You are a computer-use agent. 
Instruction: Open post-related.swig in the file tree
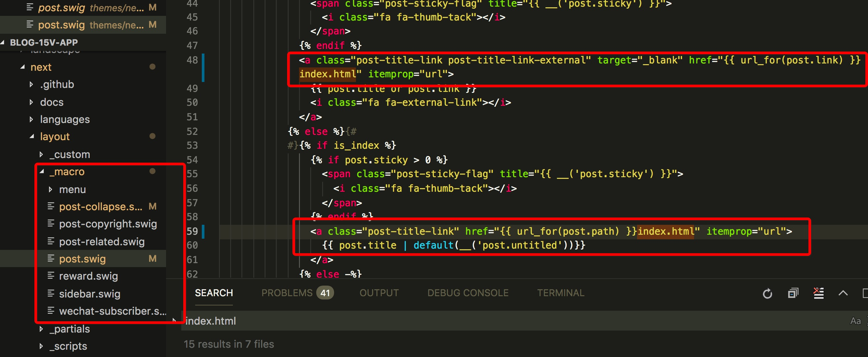[102, 242]
